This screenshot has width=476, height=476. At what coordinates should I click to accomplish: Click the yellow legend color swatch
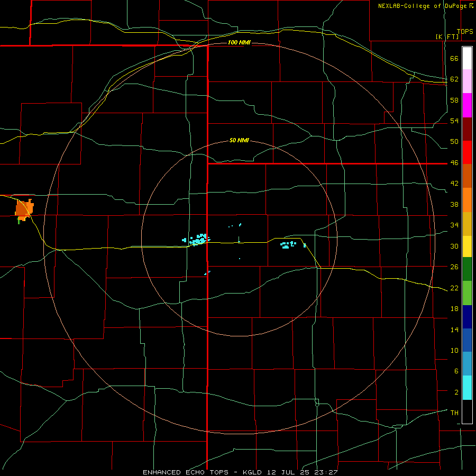(x=467, y=246)
